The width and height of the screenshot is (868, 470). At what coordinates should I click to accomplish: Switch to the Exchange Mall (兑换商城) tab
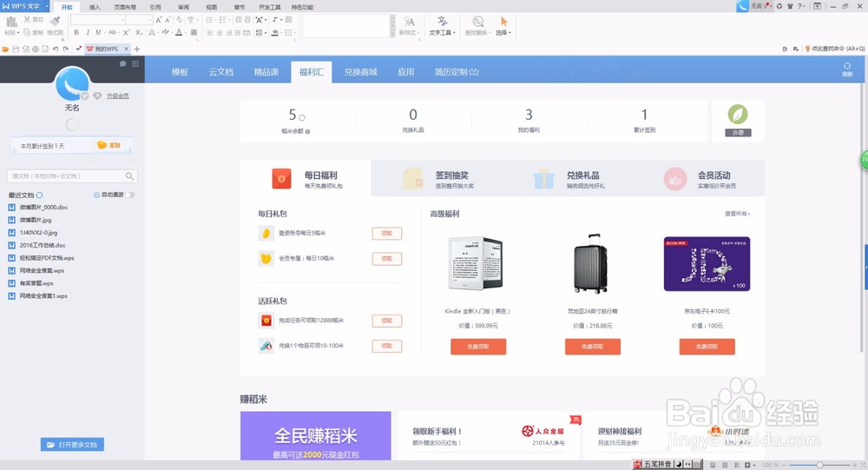[360, 72]
